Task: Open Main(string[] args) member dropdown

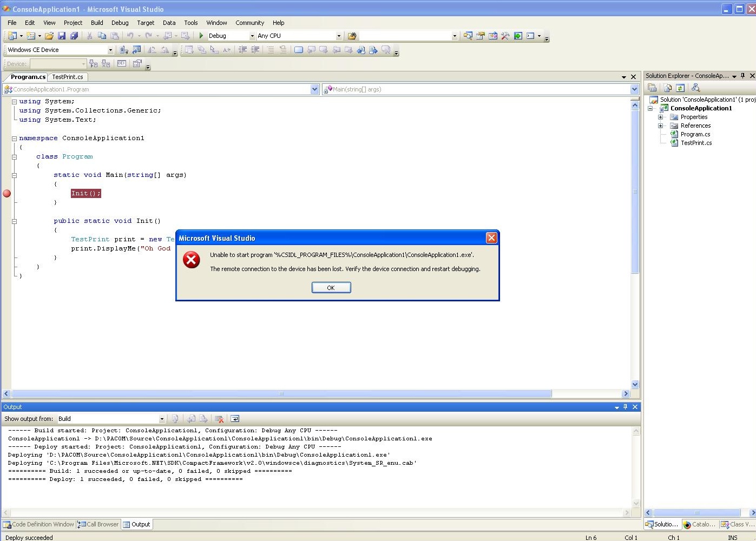Action: (635, 89)
